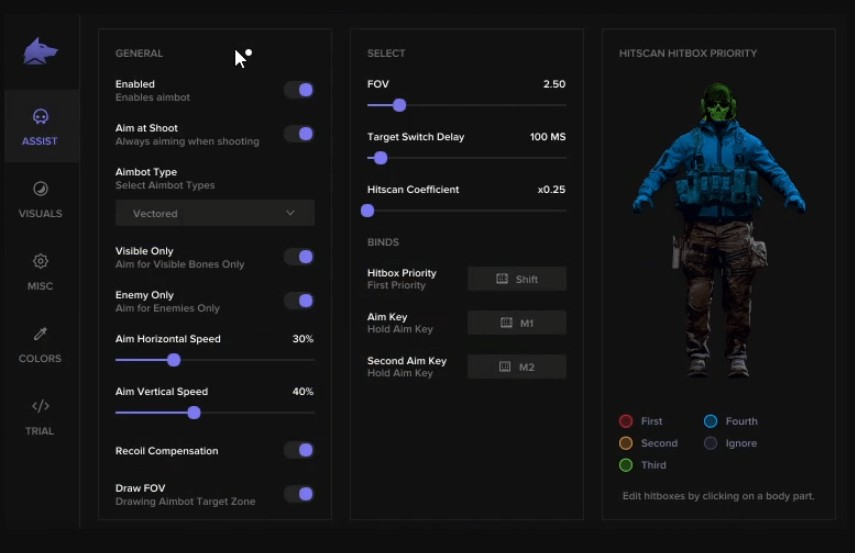This screenshot has height=553, width=855.
Task: Toggle the Enabled aimbot switch
Action: pos(299,90)
